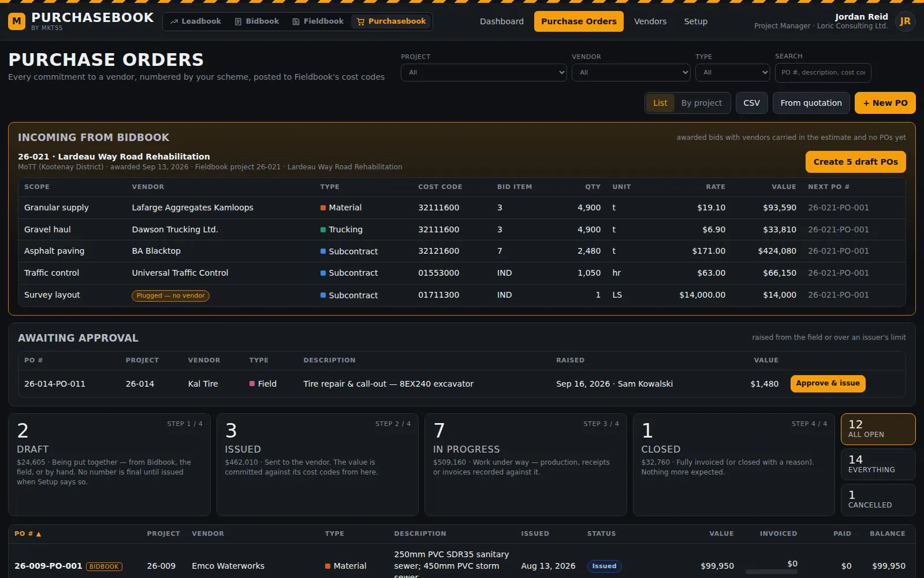Viewport: 924px width, 578px height.
Task: Expand the Project filter dropdown
Action: click(483, 72)
